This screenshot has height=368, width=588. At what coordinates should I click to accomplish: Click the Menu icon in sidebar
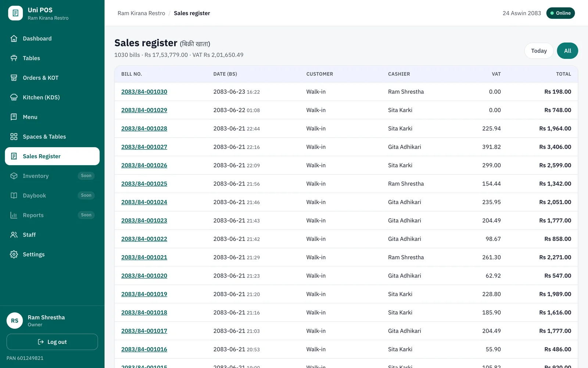click(14, 117)
